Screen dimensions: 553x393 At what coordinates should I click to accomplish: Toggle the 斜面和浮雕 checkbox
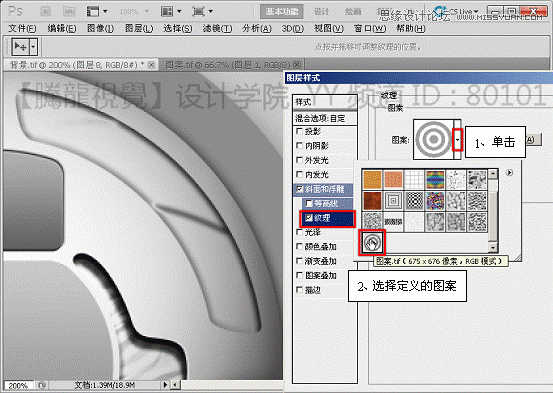tap(299, 189)
